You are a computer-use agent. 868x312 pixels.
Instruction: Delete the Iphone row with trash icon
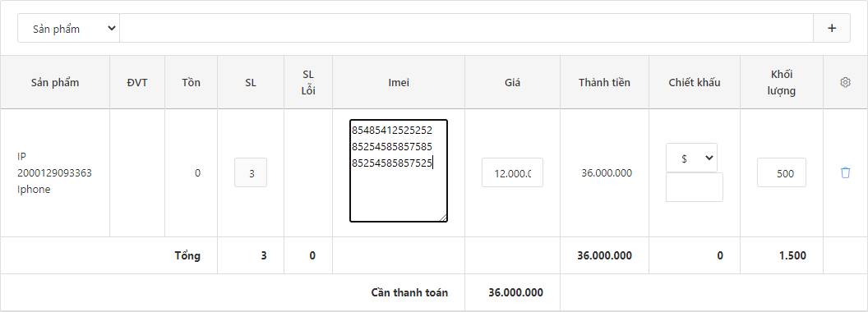(845, 172)
